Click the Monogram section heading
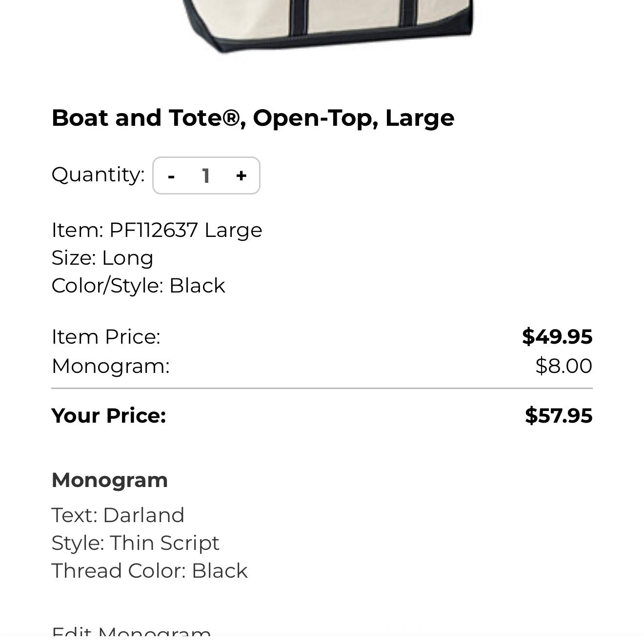644x644 pixels. [x=109, y=480]
